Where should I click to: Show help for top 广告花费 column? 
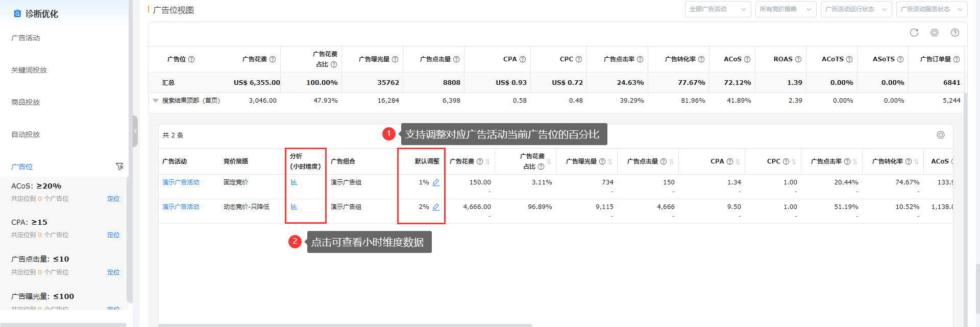click(x=273, y=59)
